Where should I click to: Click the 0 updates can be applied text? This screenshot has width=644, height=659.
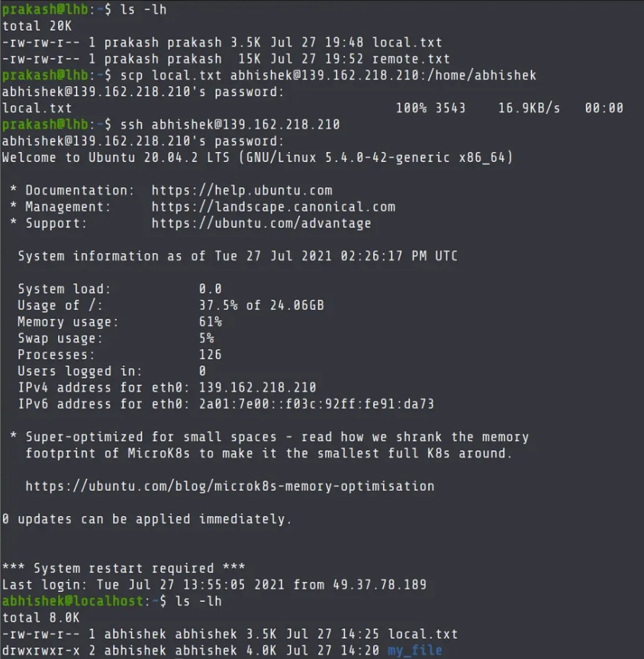pos(147,519)
